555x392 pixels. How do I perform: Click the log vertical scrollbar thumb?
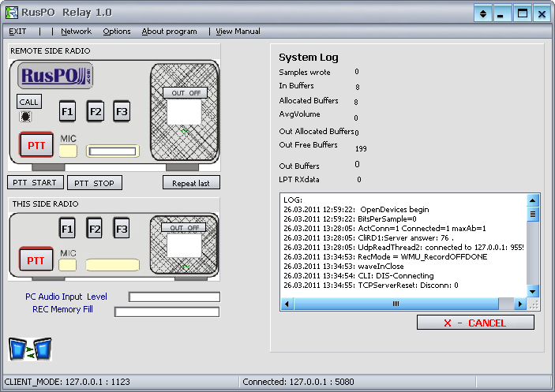[533, 215]
